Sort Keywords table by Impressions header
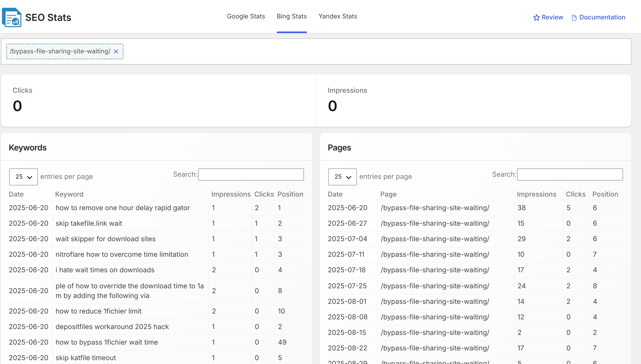 231,194
